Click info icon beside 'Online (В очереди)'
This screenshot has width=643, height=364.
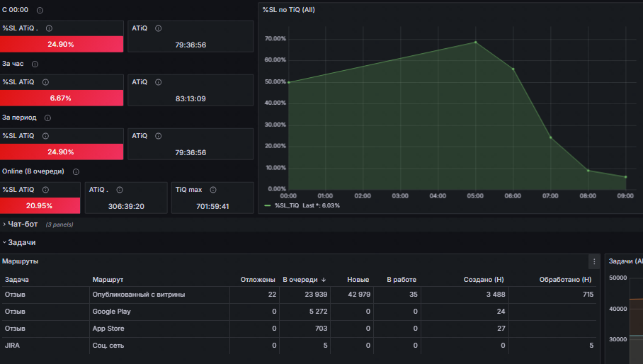click(x=76, y=172)
